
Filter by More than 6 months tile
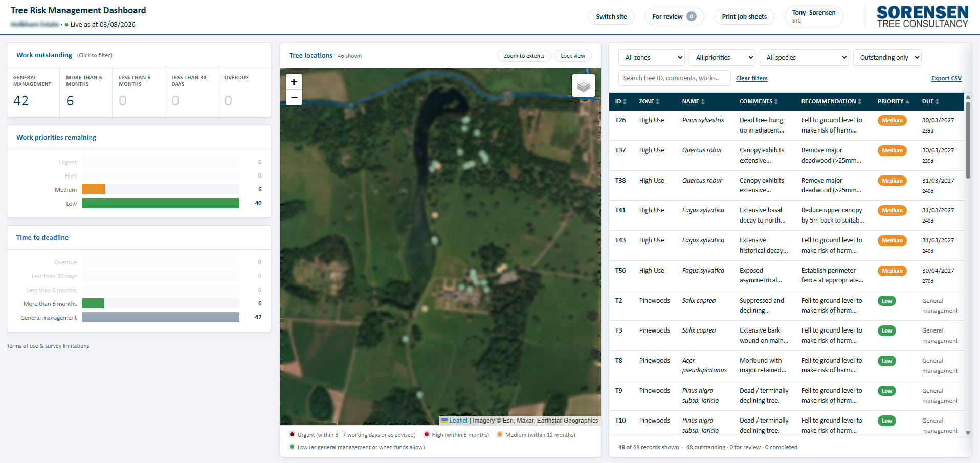point(86,92)
